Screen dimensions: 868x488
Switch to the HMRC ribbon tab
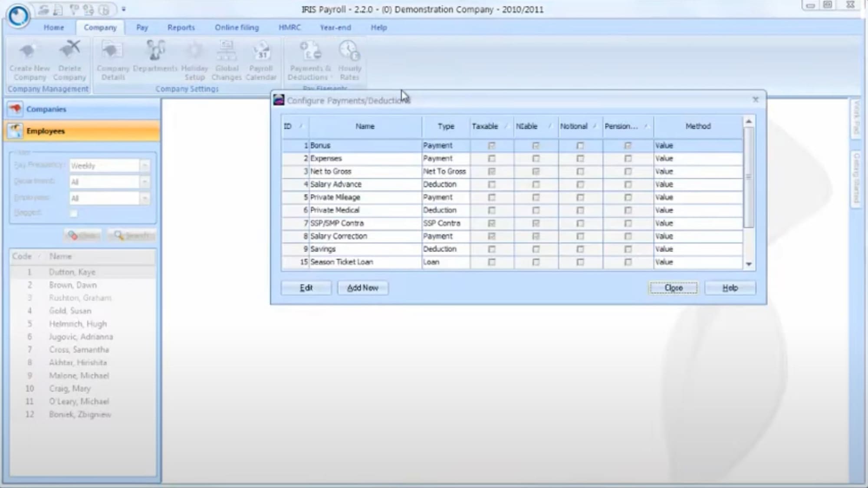coord(289,27)
